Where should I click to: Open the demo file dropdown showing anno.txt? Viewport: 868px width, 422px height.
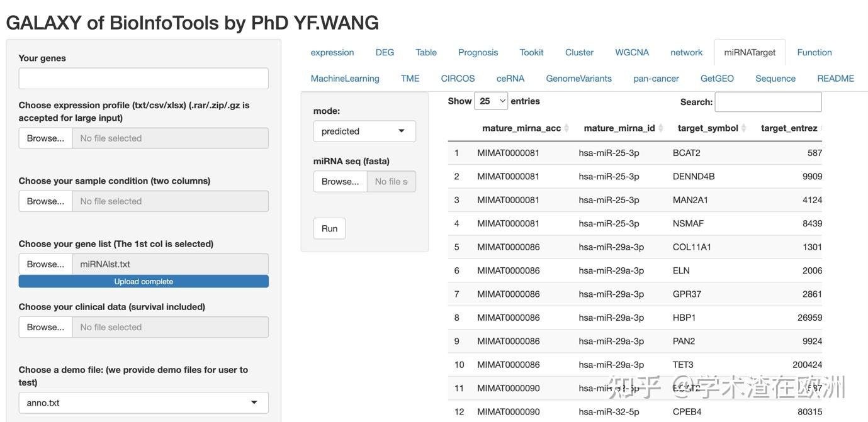coord(143,403)
